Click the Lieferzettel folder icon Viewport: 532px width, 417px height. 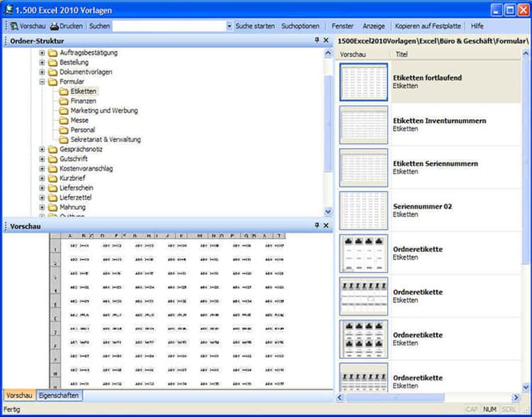click(x=52, y=197)
